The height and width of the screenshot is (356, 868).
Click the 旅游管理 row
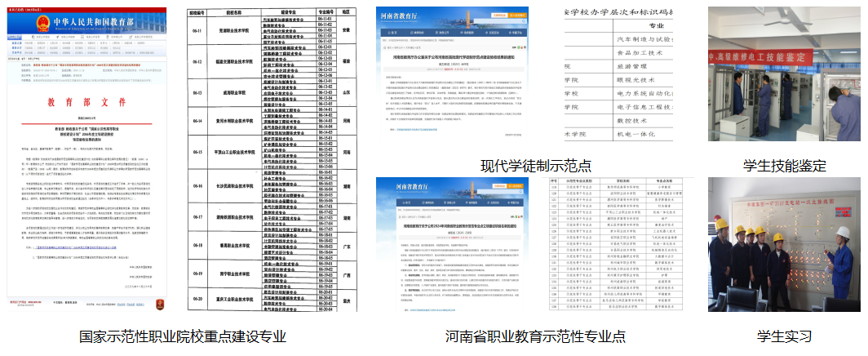point(619,66)
